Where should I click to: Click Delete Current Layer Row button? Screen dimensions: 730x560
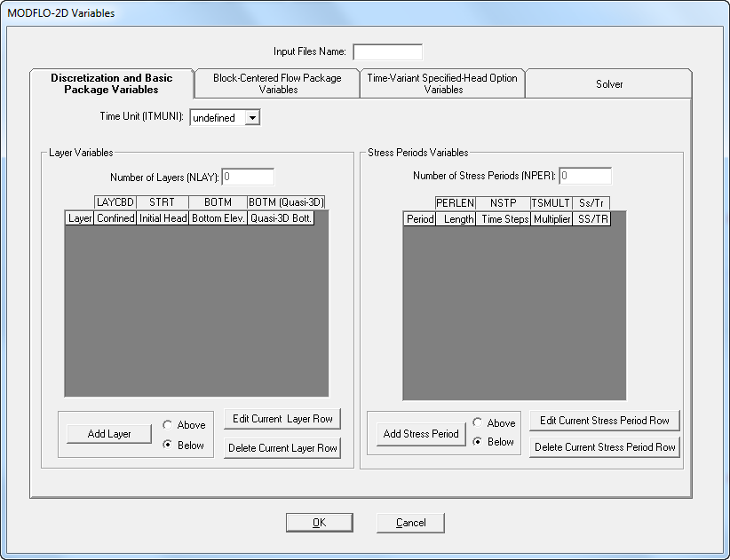(x=282, y=448)
